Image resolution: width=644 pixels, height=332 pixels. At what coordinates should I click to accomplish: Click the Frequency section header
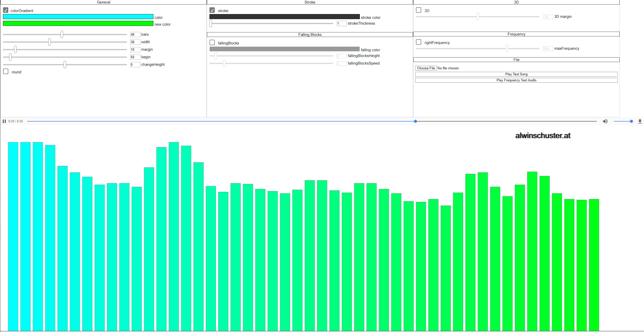pyautogui.click(x=517, y=34)
